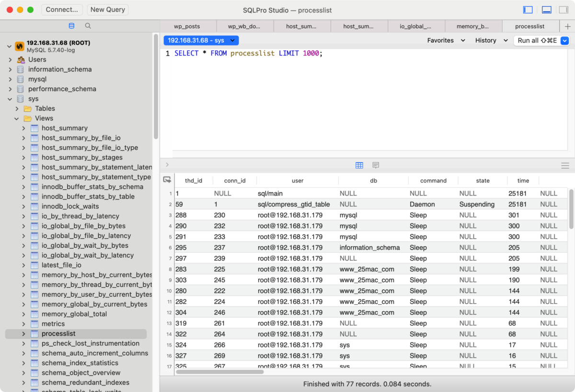
Task: Click the sidebar vertical scrollbar
Action: point(156,86)
